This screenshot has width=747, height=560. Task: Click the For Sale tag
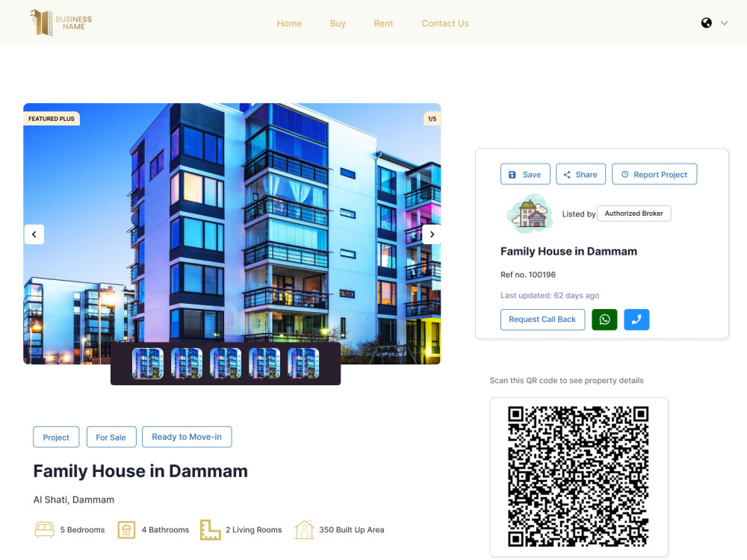pos(111,437)
